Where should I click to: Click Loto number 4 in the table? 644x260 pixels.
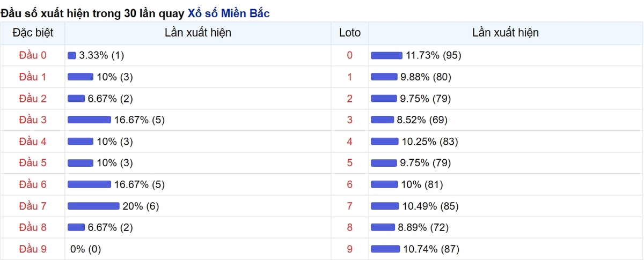(350, 142)
